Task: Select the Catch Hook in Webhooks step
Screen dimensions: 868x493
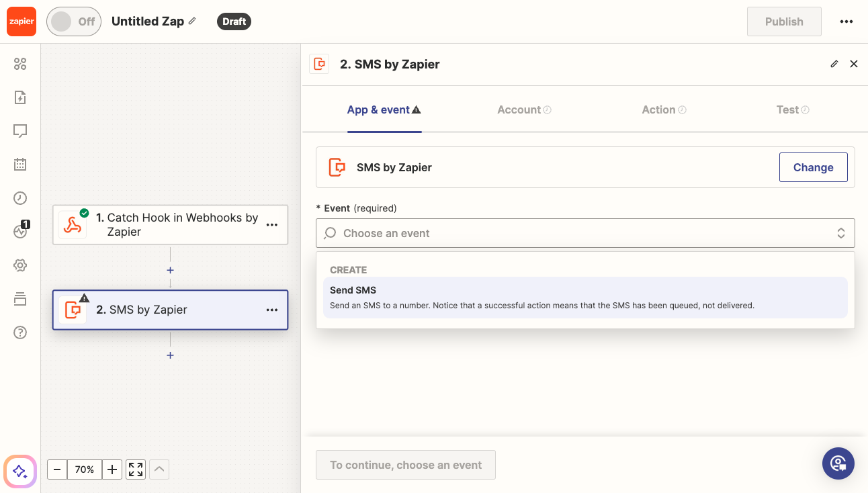Action: [x=170, y=224]
